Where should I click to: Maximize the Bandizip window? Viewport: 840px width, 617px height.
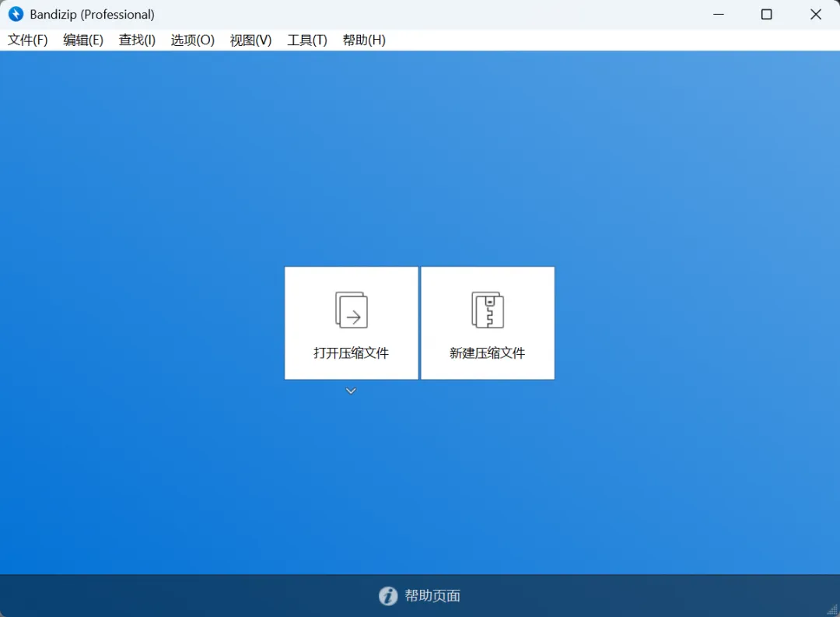point(767,15)
